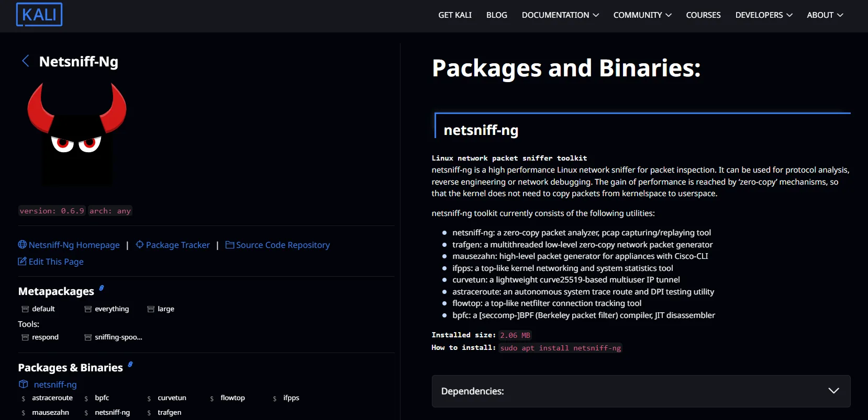The height and width of the screenshot is (420, 868).
Task: Open the Courses page
Action: 703,15
